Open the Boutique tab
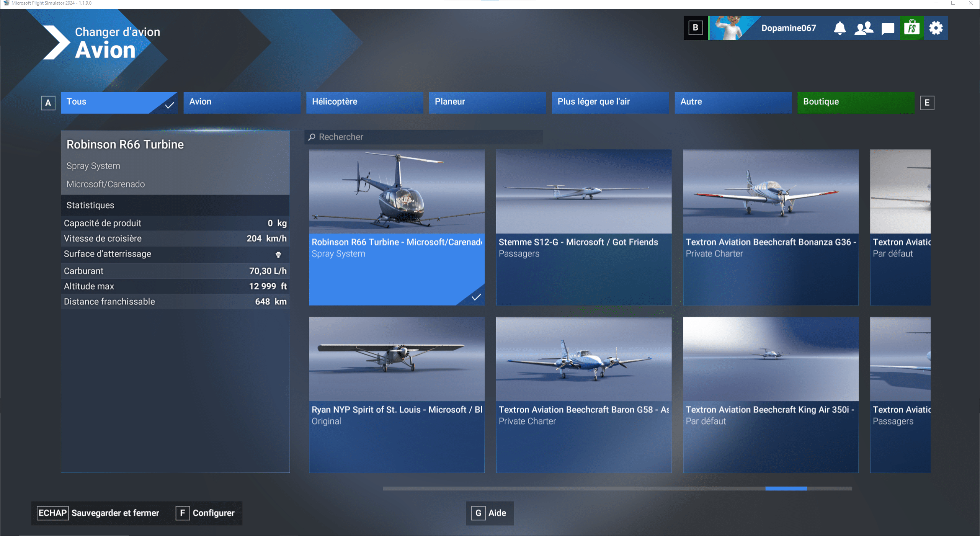980x536 pixels. coord(856,102)
